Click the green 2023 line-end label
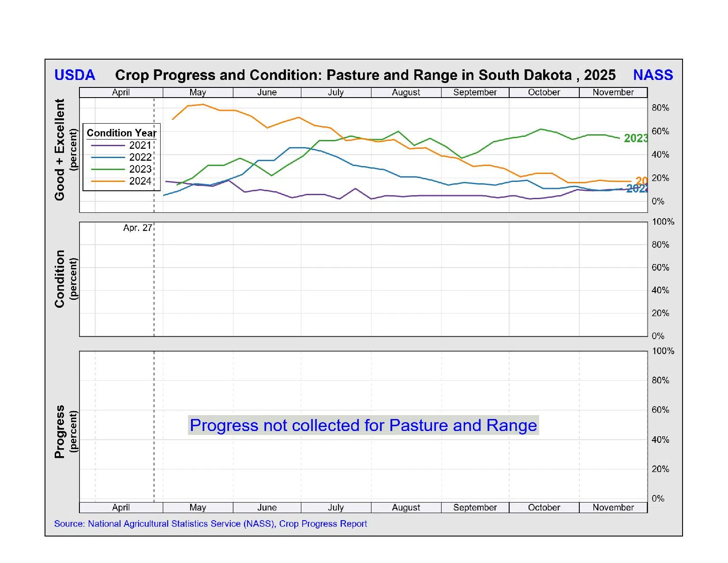 coord(635,138)
